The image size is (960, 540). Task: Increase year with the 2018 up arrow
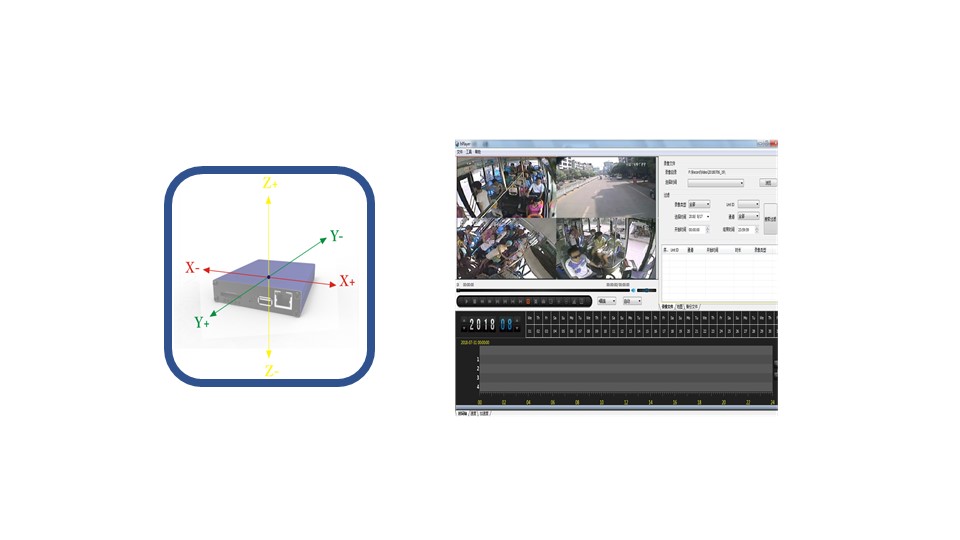(x=462, y=320)
